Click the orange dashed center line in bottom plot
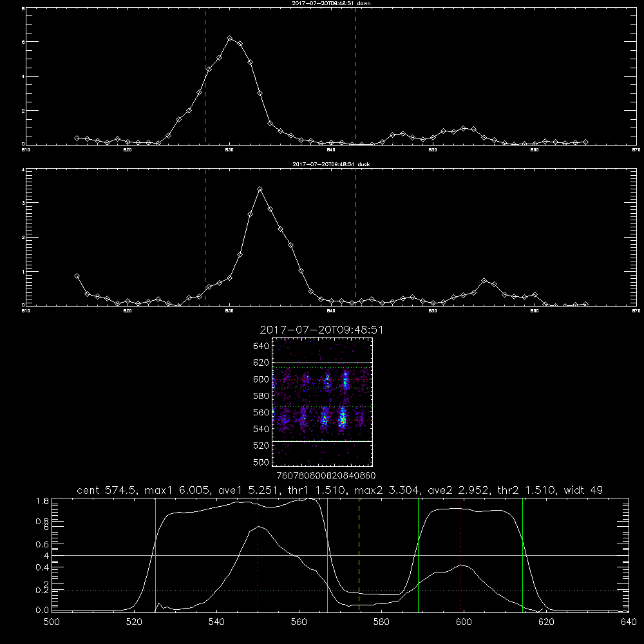 [359, 554]
